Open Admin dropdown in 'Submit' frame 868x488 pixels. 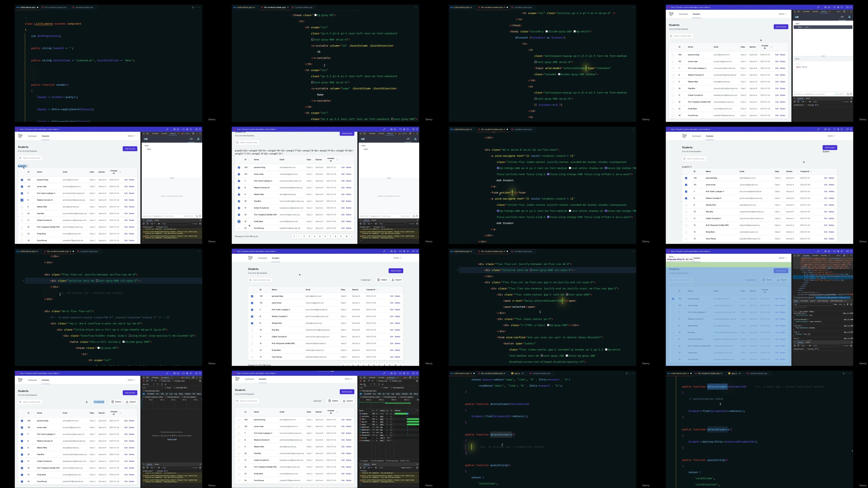tap(831, 136)
